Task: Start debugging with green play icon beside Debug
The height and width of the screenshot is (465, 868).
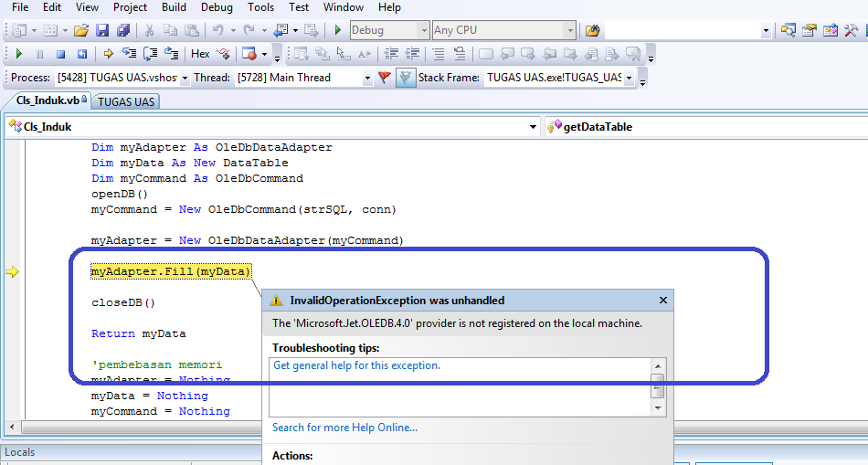Action: pos(338,30)
